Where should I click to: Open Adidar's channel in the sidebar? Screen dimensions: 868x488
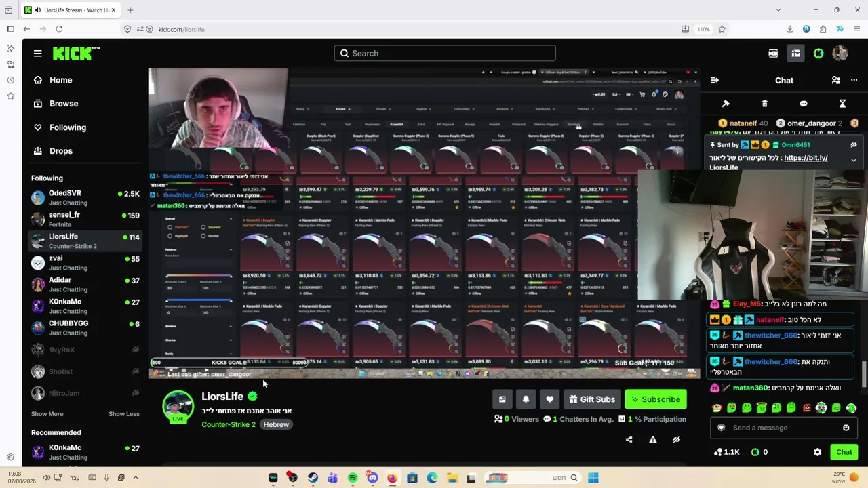coord(85,284)
